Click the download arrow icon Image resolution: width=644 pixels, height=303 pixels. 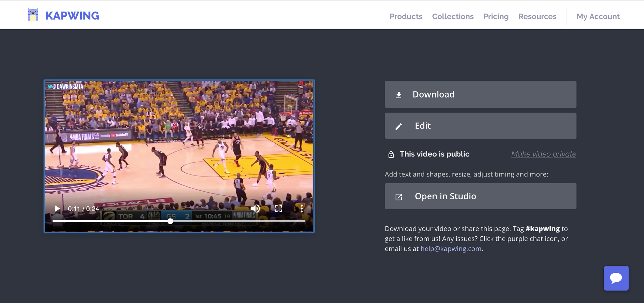[399, 95]
